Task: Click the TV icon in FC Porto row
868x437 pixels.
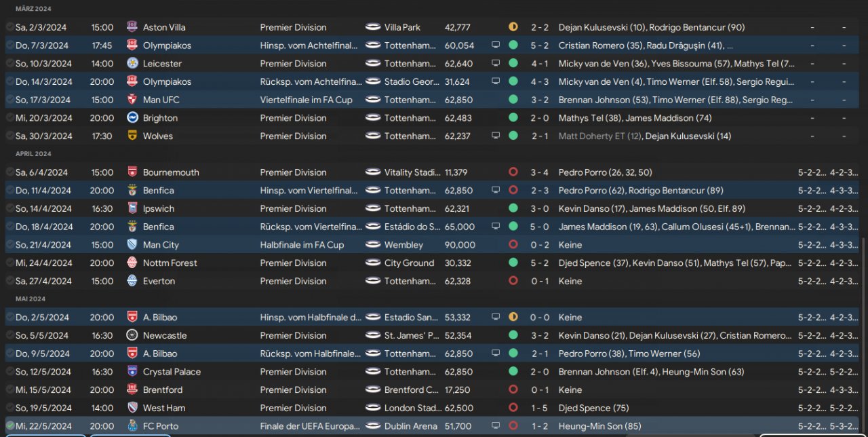Action: pyautogui.click(x=496, y=426)
